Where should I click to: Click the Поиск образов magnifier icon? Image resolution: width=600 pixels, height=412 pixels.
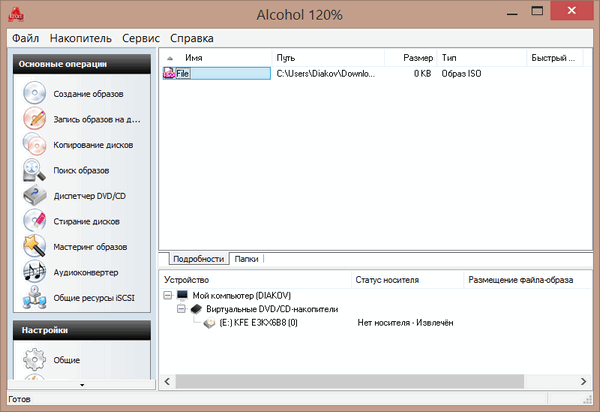point(34,170)
